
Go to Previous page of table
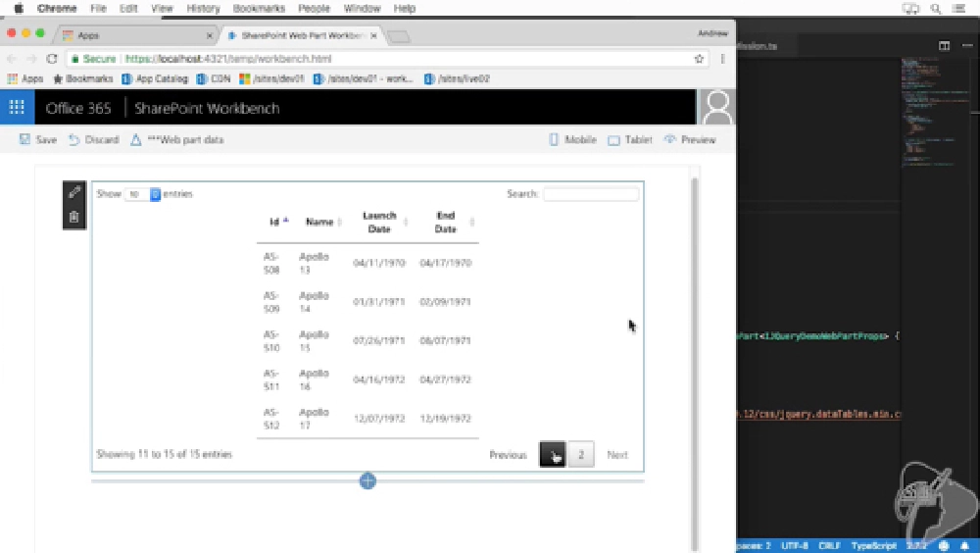[508, 455]
